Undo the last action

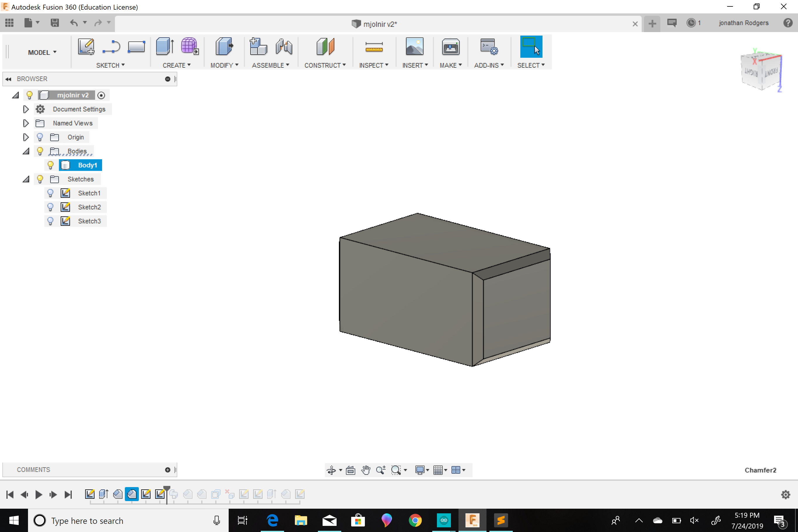[73, 23]
